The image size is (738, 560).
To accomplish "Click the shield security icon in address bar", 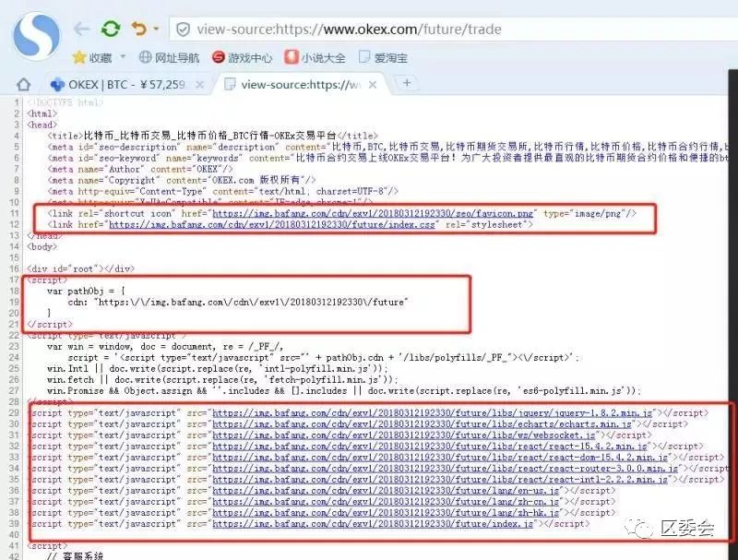I will (183, 30).
